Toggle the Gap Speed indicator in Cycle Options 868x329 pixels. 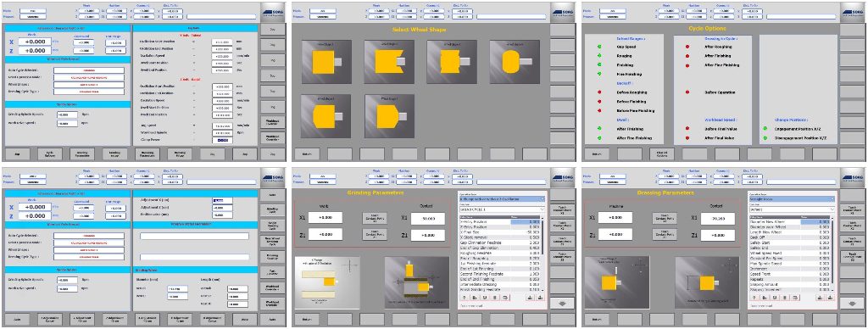(x=599, y=47)
